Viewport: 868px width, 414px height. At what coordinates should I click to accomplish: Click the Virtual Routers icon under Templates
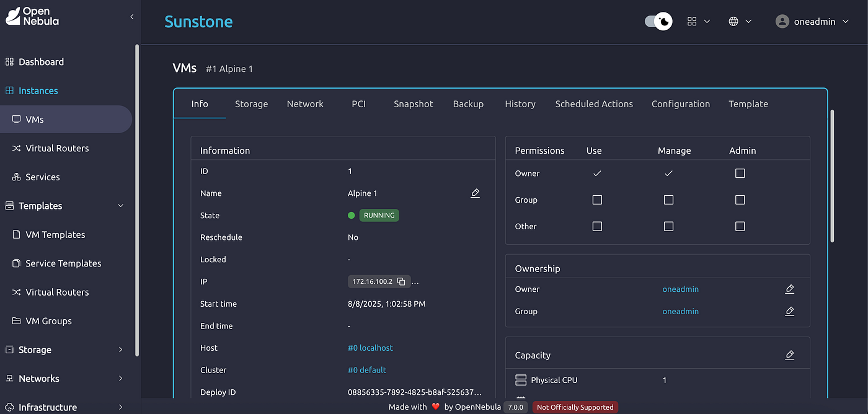[x=17, y=292]
